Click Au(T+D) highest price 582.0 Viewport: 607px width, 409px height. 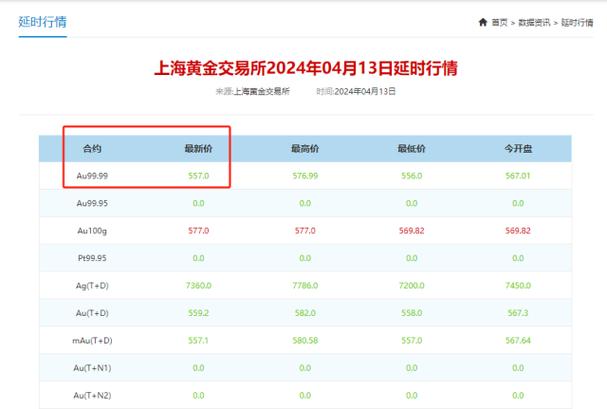(305, 313)
